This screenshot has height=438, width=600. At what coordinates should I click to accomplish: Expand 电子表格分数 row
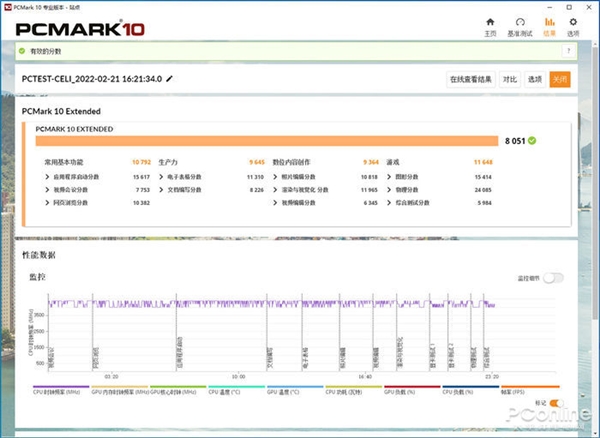[x=161, y=177]
